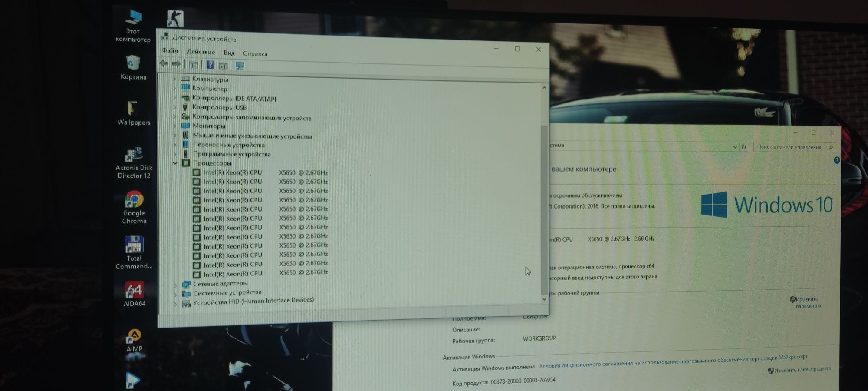
Task: Click Изменить параметры link in System window
Action: [x=808, y=302]
